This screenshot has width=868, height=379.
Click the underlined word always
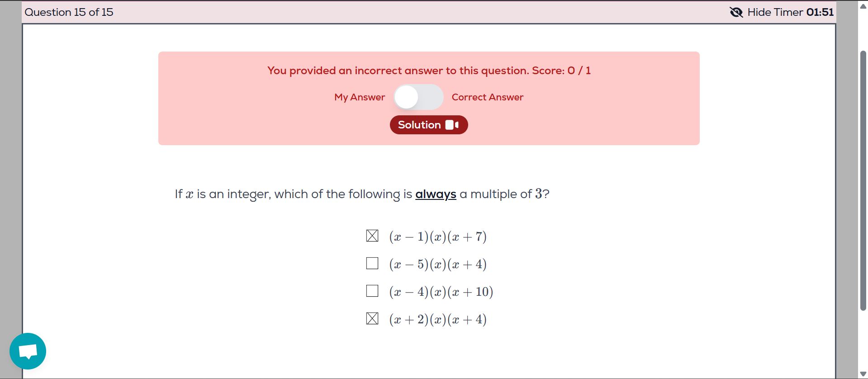pyautogui.click(x=436, y=194)
